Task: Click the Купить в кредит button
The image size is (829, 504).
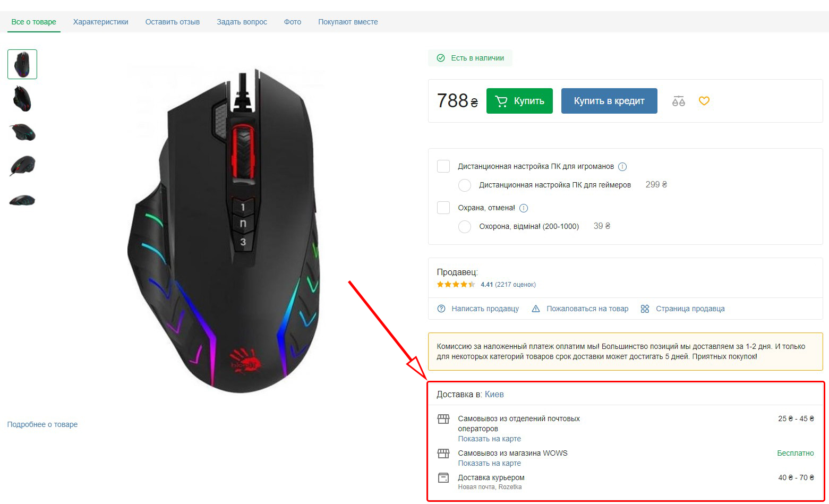Action: (x=609, y=101)
